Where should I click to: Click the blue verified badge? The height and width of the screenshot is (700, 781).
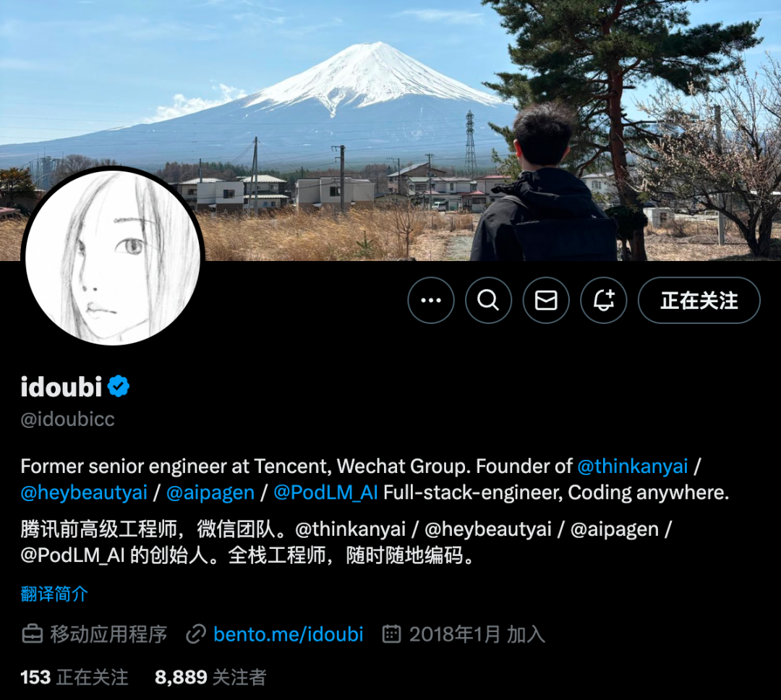[119, 386]
